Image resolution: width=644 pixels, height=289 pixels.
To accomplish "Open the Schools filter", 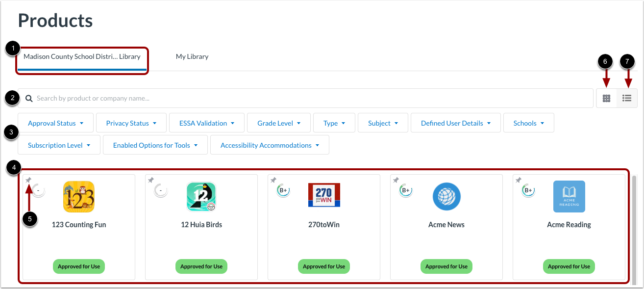I will click(x=529, y=123).
